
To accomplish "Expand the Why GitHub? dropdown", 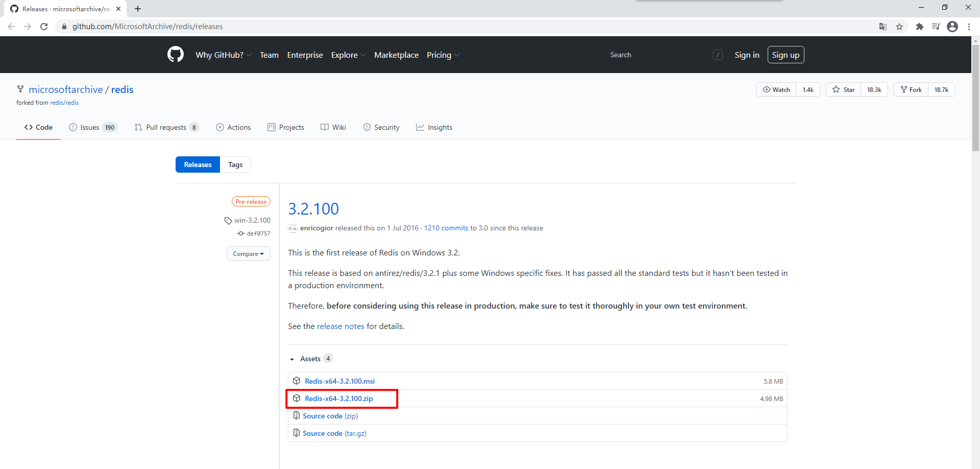I will [223, 55].
